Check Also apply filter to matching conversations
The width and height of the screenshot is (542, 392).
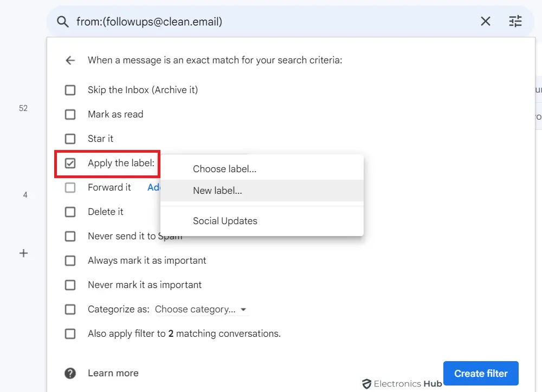pyautogui.click(x=70, y=334)
